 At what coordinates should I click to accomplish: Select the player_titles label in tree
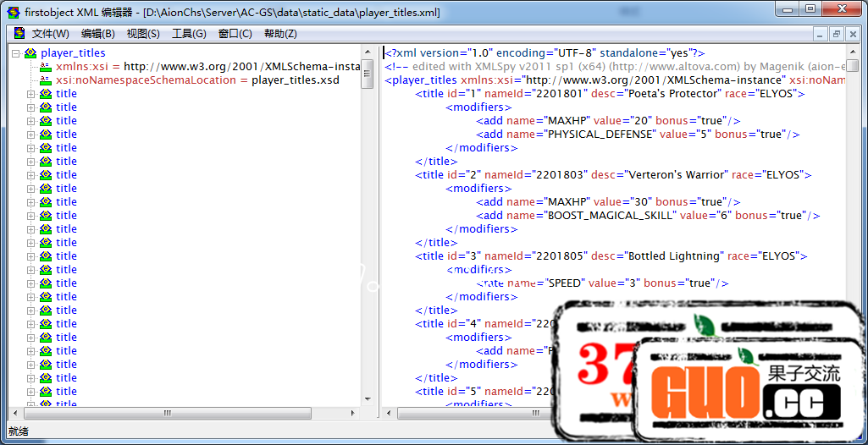[73, 53]
